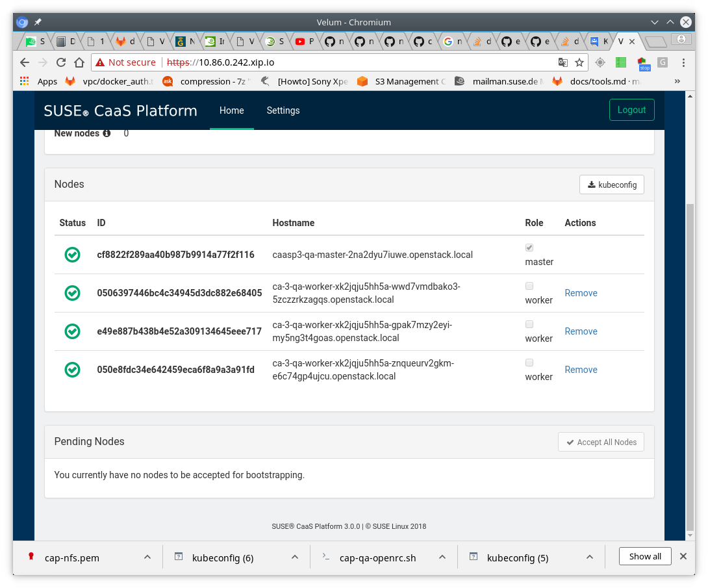
Task: Click the Chromium profile avatar button
Action: click(681, 39)
